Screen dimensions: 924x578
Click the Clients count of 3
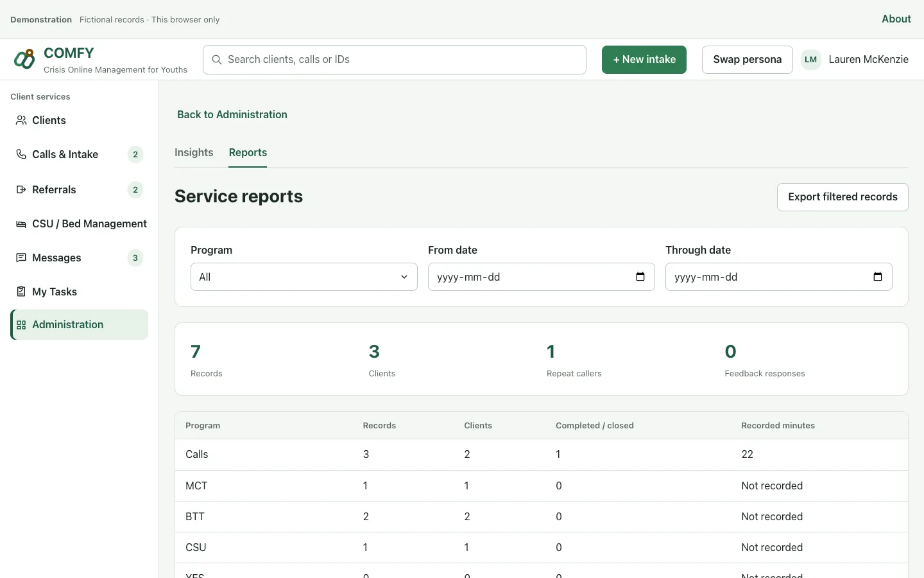pos(374,351)
